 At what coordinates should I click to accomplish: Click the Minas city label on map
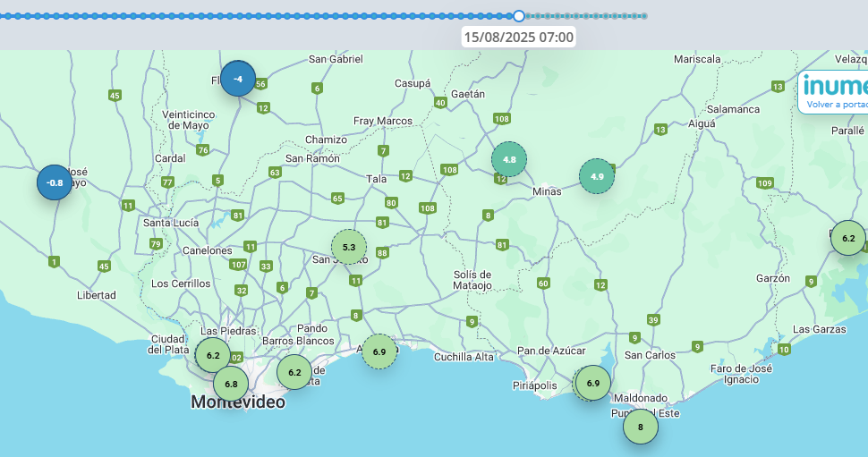coord(547,191)
